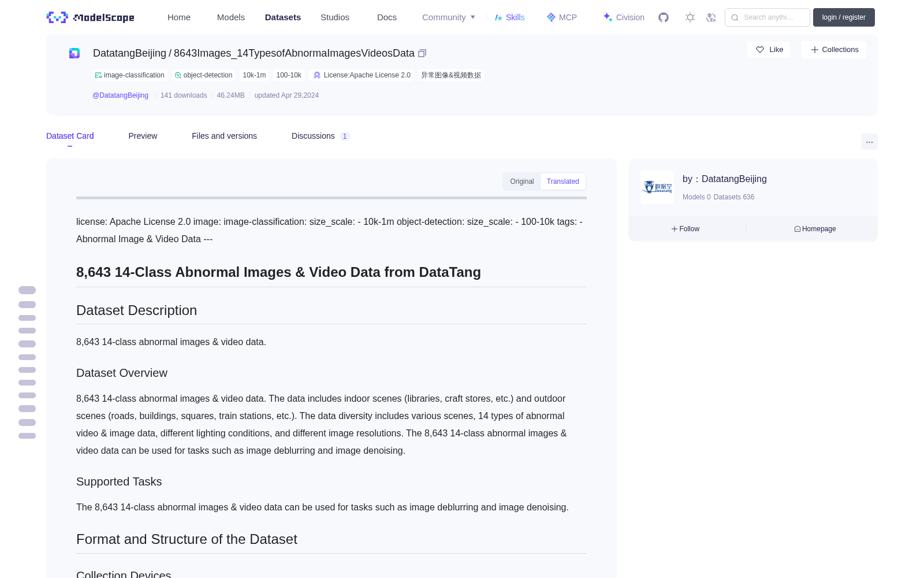The height and width of the screenshot is (578, 924).
Task: Click the 100-10k size tag
Action: click(x=289, y=75)
